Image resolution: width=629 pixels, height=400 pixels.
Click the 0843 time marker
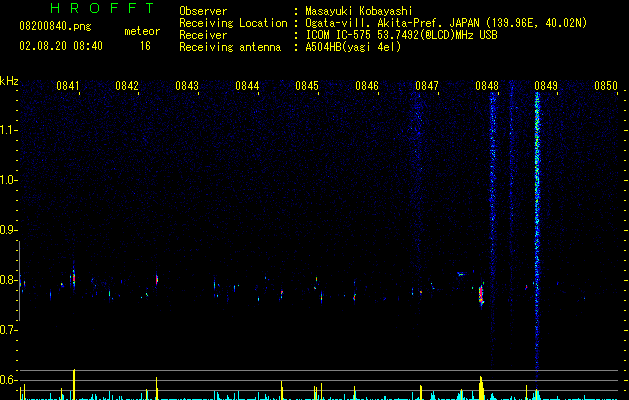click(x=187, y=86)
